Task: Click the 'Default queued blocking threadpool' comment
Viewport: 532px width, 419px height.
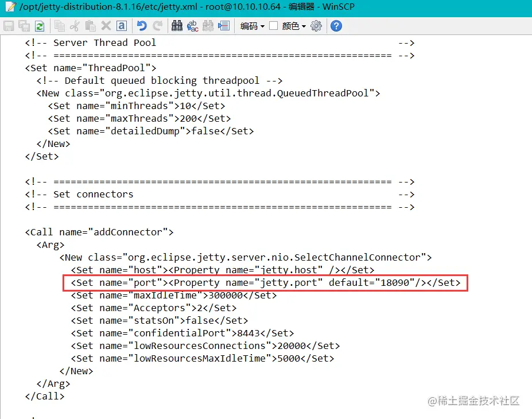Action: 160,81
